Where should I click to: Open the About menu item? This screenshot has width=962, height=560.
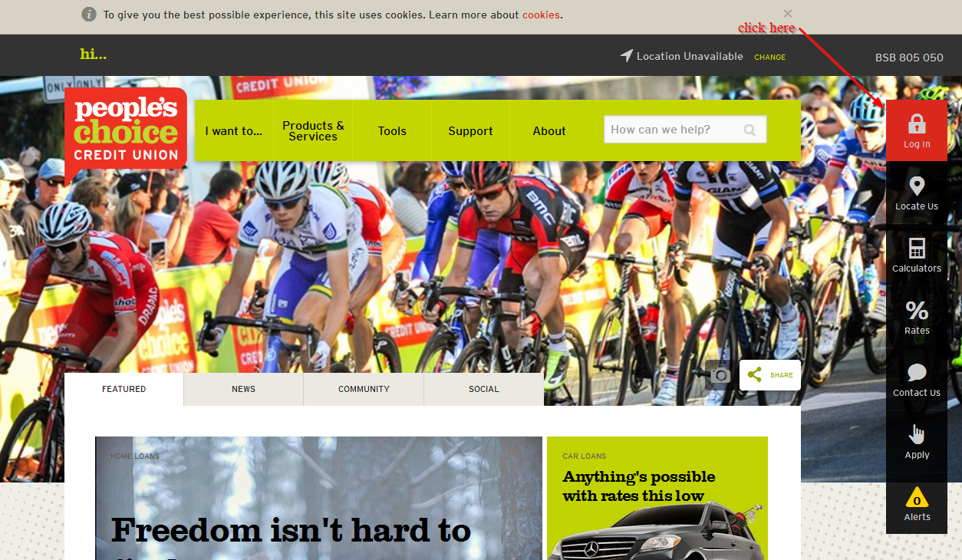(x=549, y=131)
